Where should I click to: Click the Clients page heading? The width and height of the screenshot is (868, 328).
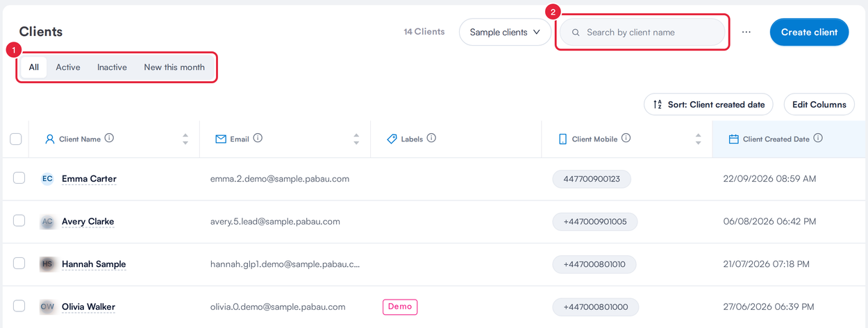[x=41, y=32]
